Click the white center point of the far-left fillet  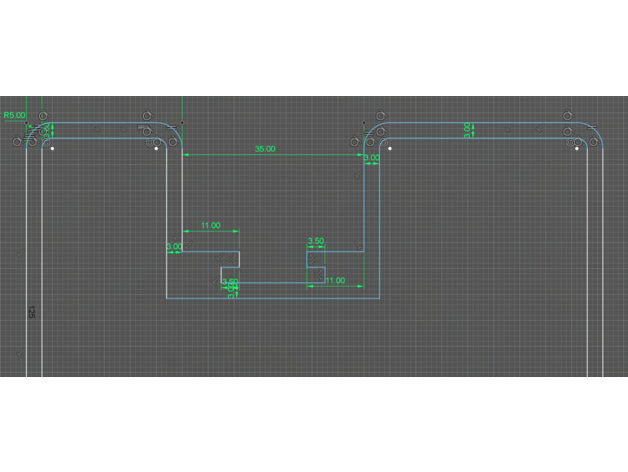click(52, 148)
